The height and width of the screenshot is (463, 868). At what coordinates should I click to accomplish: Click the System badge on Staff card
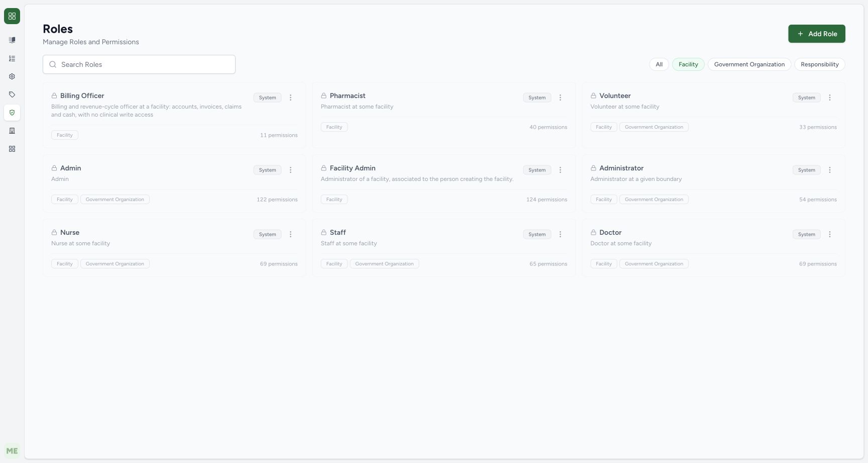tap(537, 234)
